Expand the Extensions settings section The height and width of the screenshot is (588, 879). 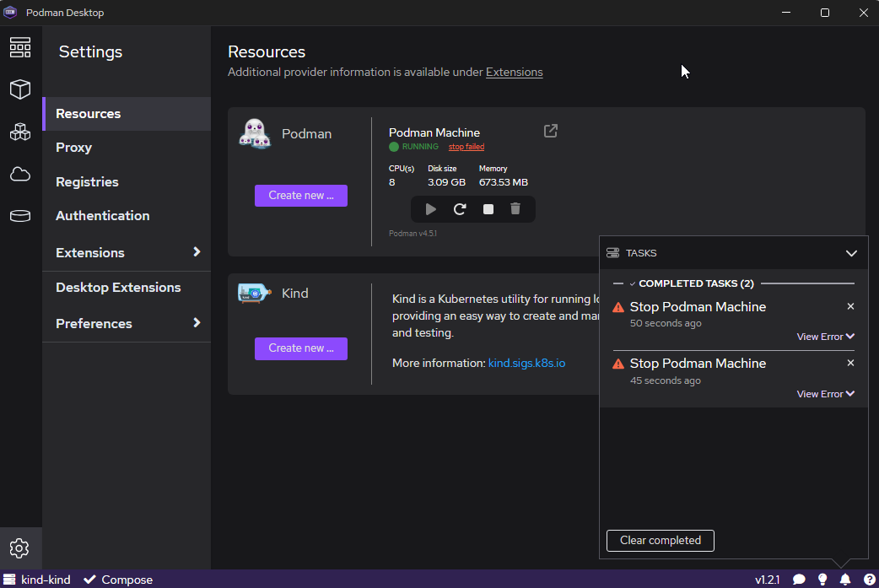pyautogui.click(x=126, y=251)
